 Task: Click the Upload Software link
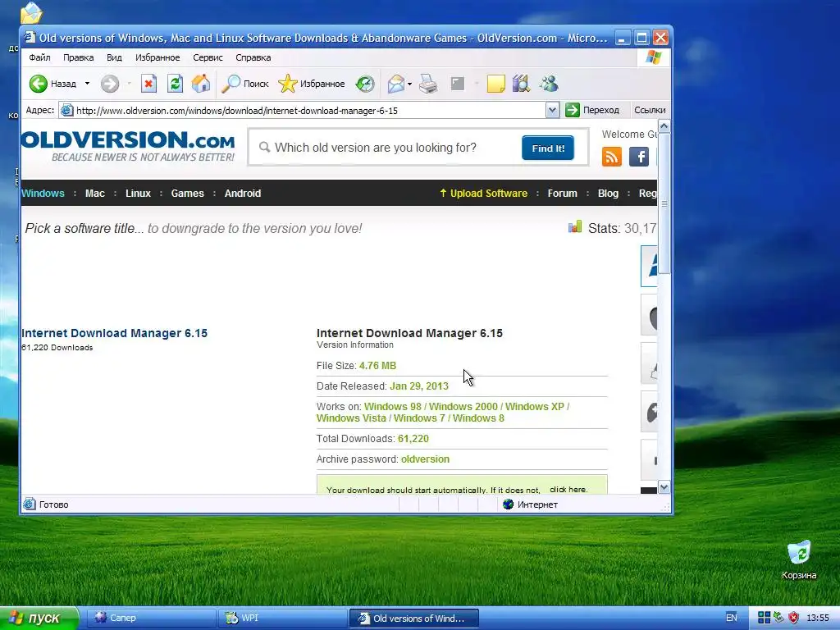pyautogui.click(x=483, y=194)
